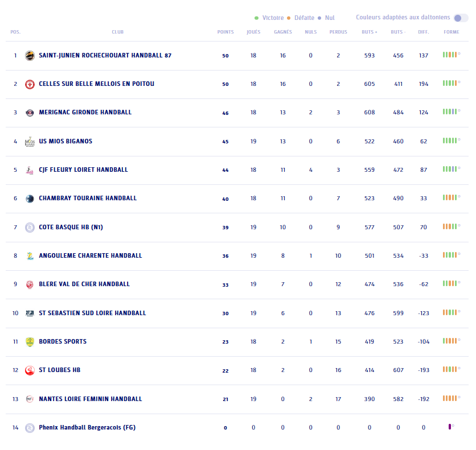
Task: Click the CJF Fleury Loiret logo
Action: coord(30,170)
